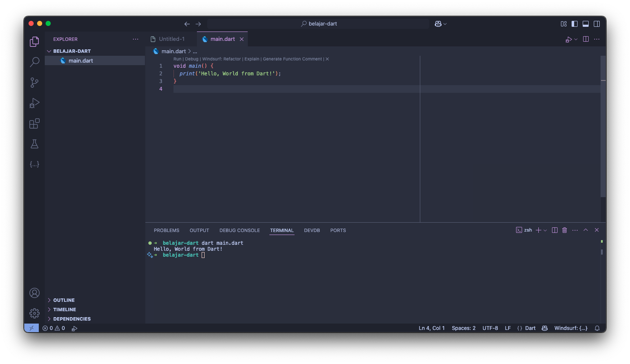Open the Run and Debug view
Image resolution: width=630 pixels, height=364 pixels.
click(35, 103)
